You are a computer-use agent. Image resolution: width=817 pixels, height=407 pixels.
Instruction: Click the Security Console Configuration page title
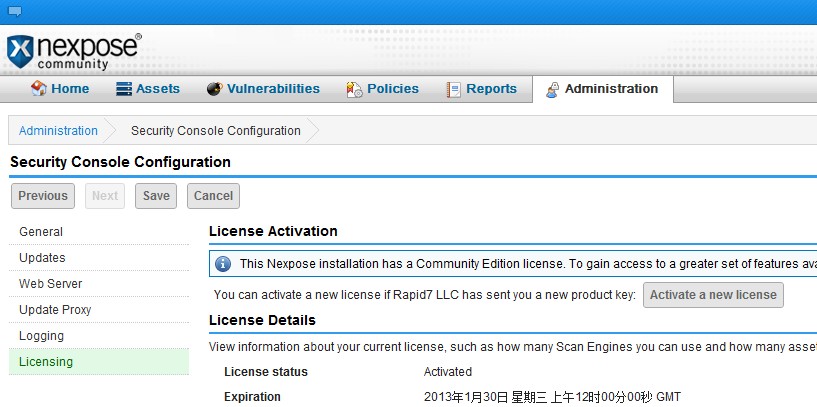point(120,162)
